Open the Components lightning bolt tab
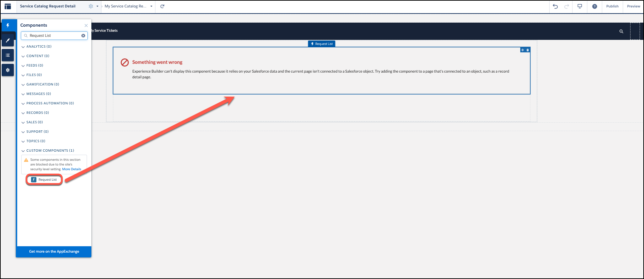The image size is (644, 279). 8,25
